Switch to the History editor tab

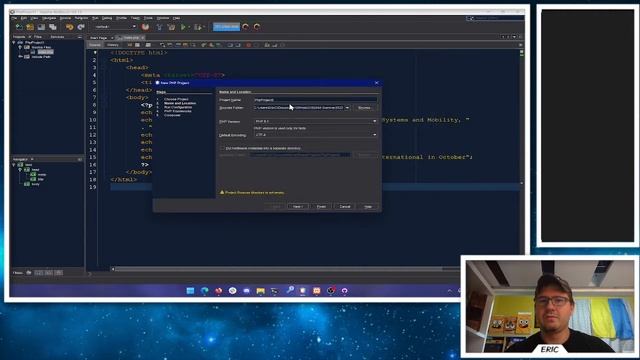pyautogui.click(x=113, y=45)
